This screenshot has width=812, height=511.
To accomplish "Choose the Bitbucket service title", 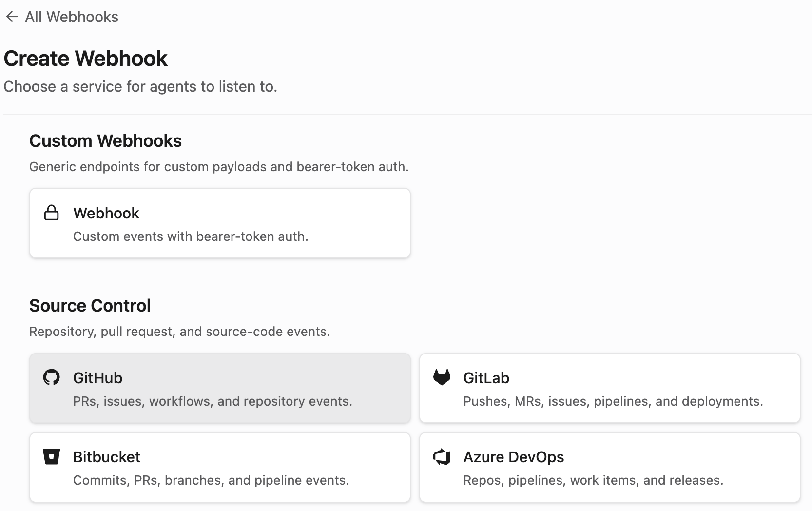I will coord(107,457).
